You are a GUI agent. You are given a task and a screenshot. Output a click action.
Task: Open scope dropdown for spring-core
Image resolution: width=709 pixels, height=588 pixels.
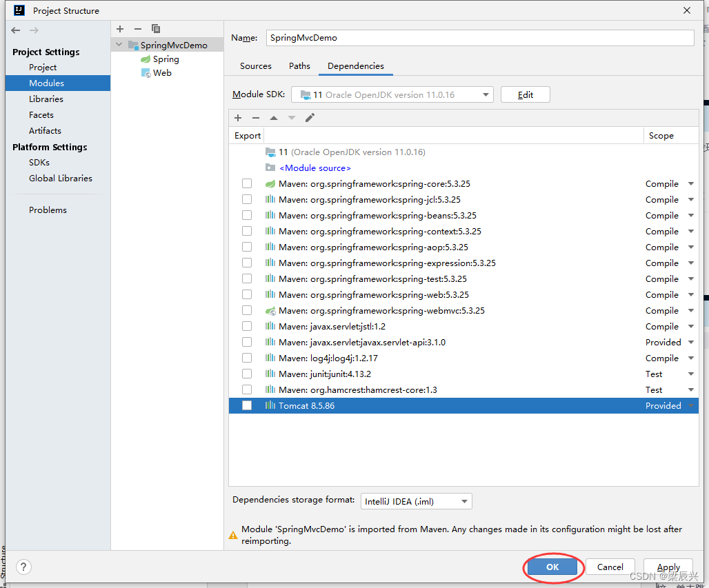(x=691, y=184)
